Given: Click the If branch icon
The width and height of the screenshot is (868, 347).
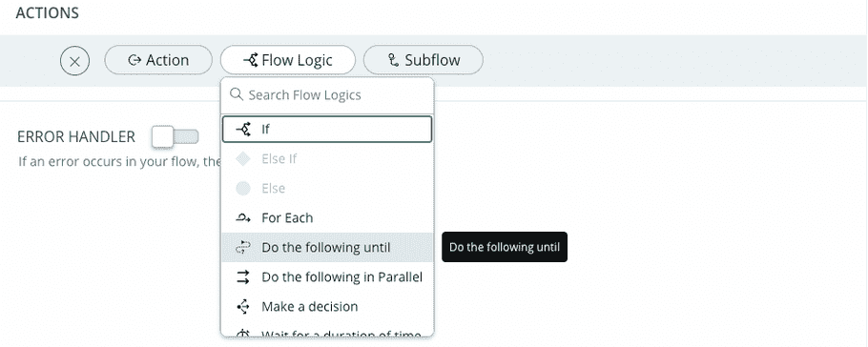Looking at the screenshot, I should tap(243, 129).
